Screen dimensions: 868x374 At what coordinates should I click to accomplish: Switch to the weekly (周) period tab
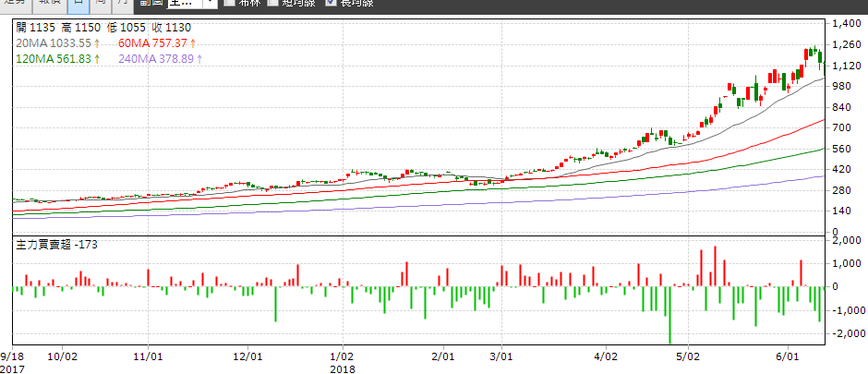[100, 3]
